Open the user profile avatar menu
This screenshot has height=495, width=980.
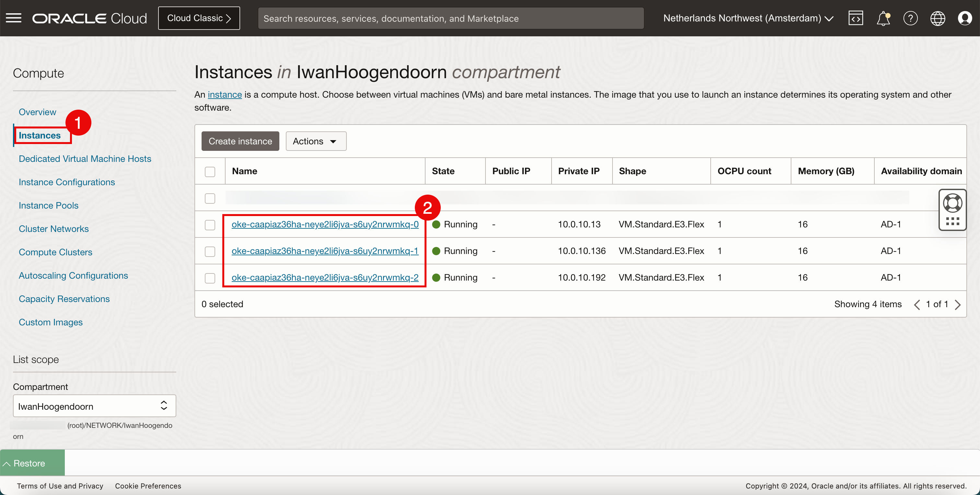(x=964, y=18)
